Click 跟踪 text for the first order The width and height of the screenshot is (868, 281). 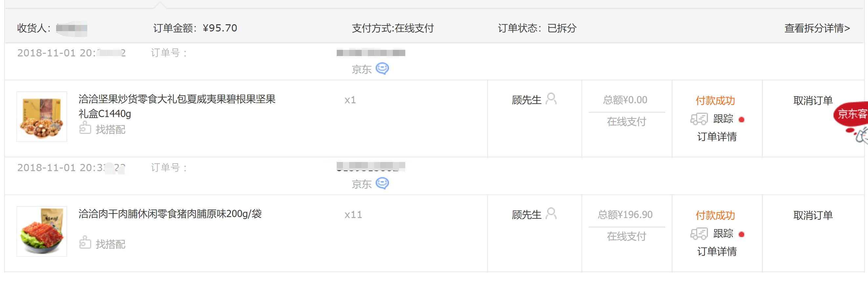pyautogui.click(x=723, y=119)
